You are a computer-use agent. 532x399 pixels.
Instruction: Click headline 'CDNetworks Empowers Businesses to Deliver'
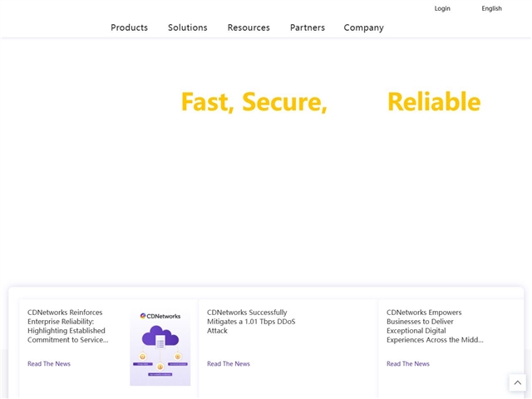[x=435, y=326]
